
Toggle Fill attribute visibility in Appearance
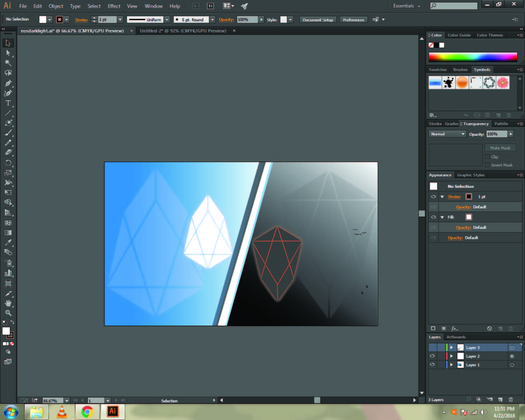pos(433,217)
